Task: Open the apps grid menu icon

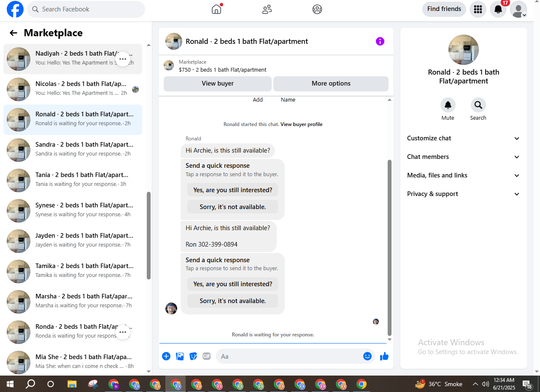Action: pos(478,9)
